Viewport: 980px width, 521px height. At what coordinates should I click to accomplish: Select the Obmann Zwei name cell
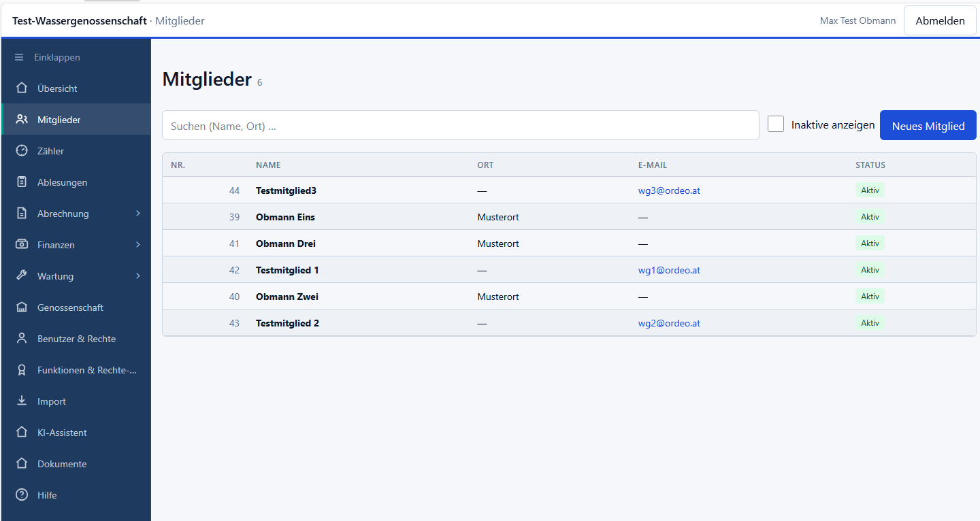[x=287, y=297]
